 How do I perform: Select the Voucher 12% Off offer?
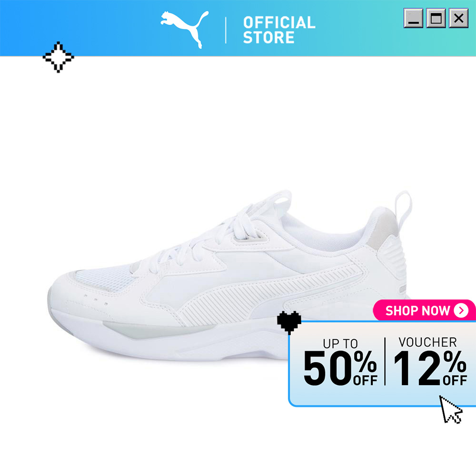430,361
